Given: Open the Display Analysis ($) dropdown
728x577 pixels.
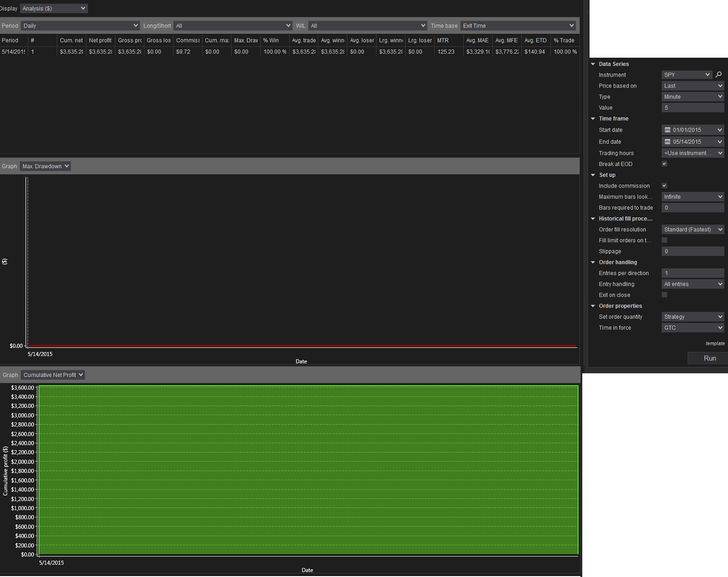Looking at the screenshot, I should (54, 8).
